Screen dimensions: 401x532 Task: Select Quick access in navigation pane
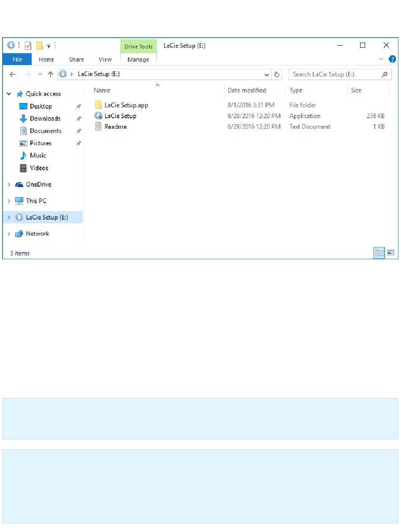coord(43,94)
